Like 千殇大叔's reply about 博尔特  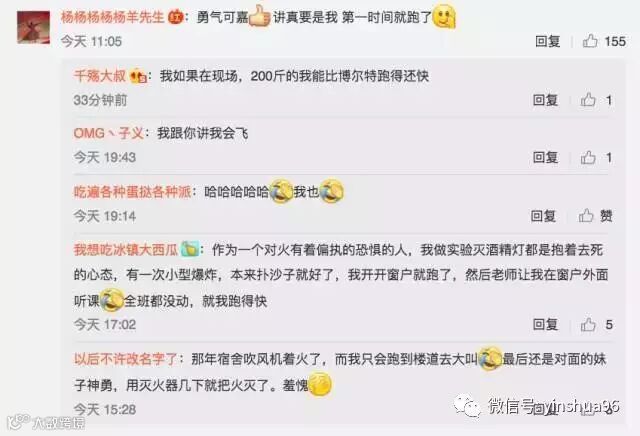[588, 100]
